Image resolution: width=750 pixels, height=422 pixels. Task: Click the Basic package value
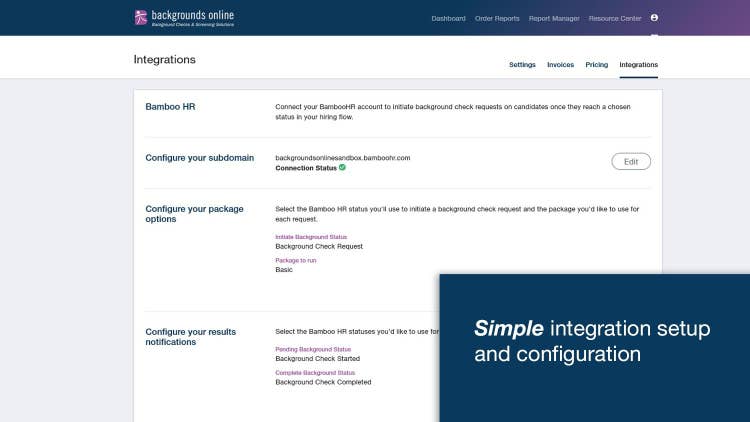284,270
